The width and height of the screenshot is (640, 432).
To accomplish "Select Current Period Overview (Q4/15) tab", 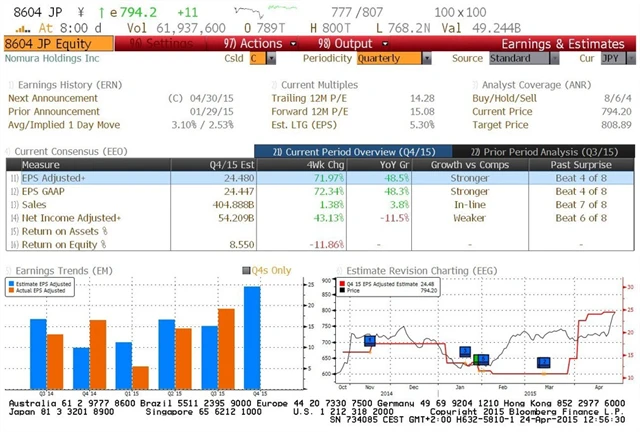I will [351, 150].
